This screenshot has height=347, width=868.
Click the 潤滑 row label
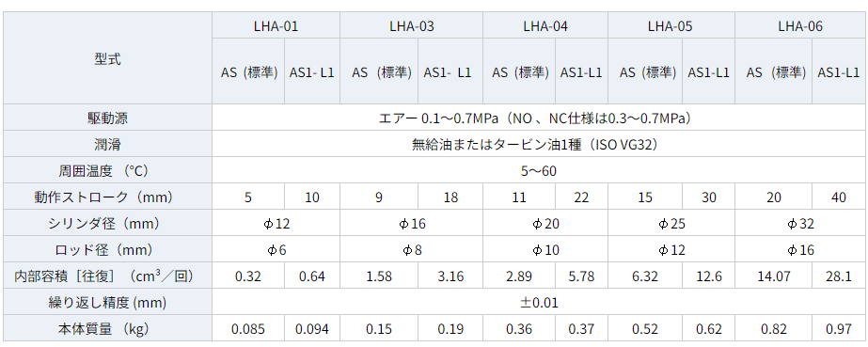pos(107,144)
